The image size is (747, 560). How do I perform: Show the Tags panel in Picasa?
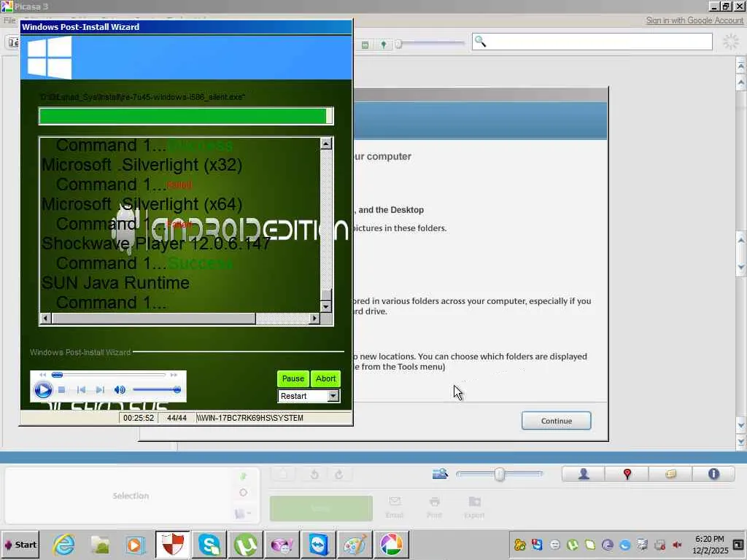(x=670, y=474)
